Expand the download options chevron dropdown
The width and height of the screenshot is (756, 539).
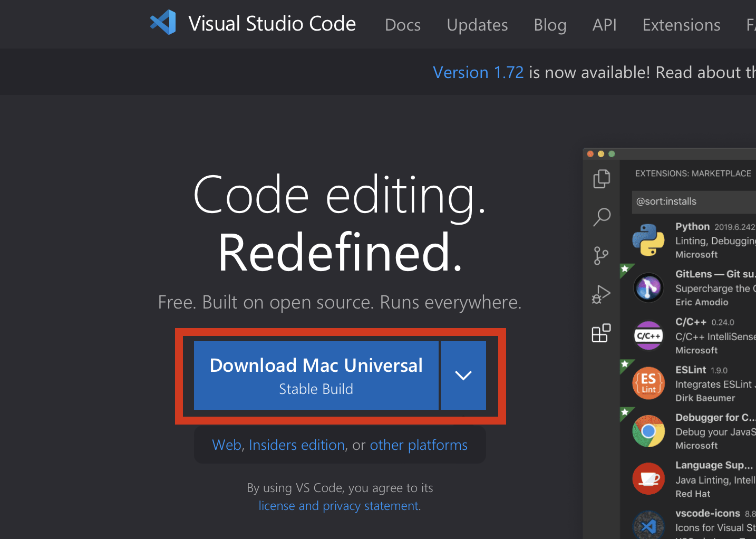(x=463, y=376)
